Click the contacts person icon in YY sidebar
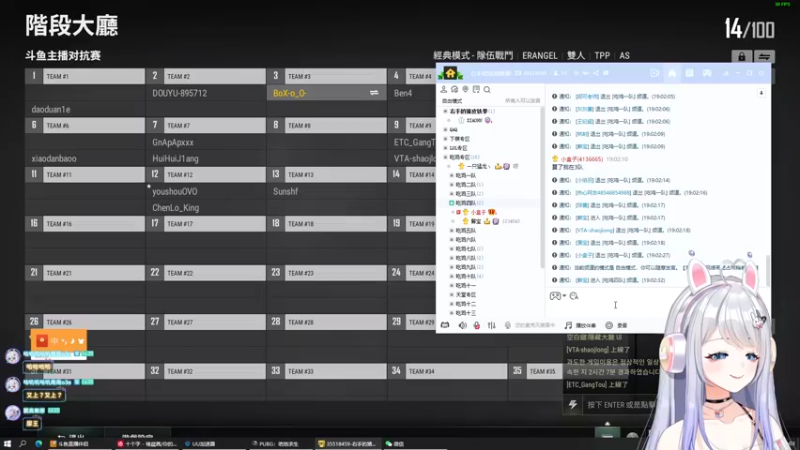Image resolution: width=800 pixels, height=450 pixels. tap(444, 89)
